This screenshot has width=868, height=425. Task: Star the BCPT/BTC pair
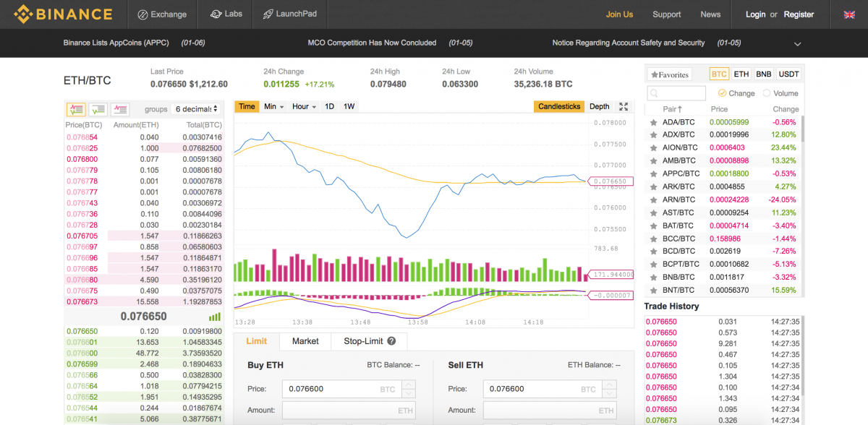[x=653, y=265]
